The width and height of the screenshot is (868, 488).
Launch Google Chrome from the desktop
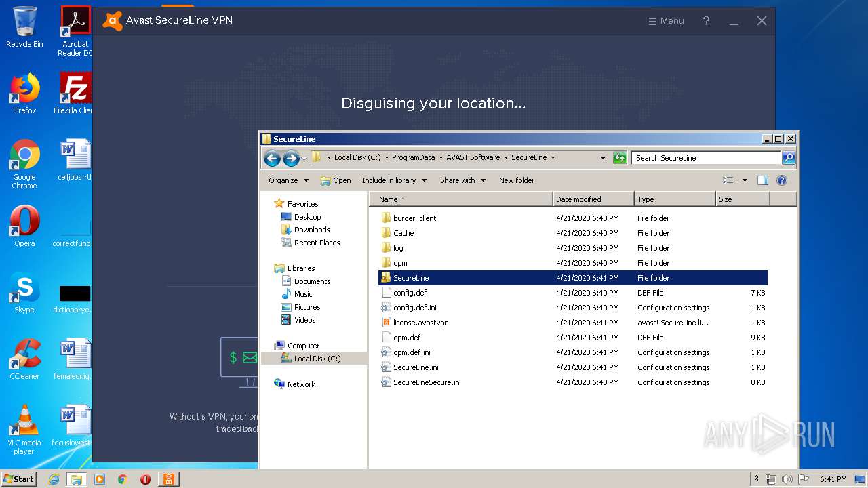point(24,164)
